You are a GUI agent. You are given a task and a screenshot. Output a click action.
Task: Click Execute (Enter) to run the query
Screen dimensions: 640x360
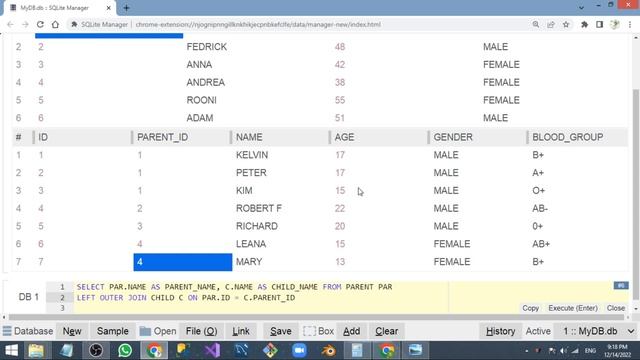click(573, 308)
